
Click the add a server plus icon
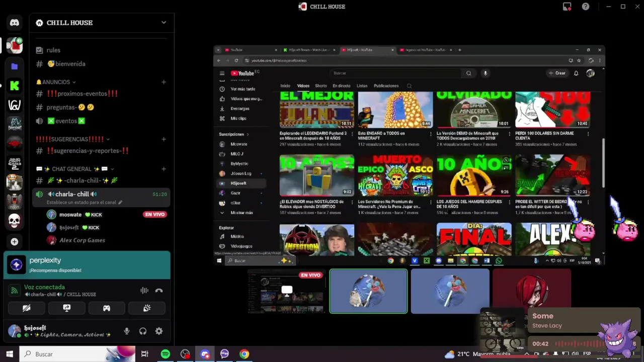[x=15, y=242]
